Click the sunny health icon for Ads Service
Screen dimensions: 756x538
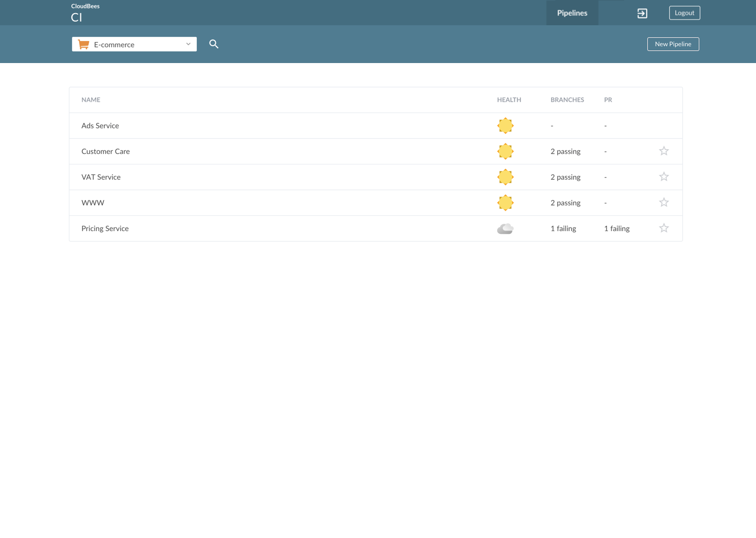(x=506, y=126)
